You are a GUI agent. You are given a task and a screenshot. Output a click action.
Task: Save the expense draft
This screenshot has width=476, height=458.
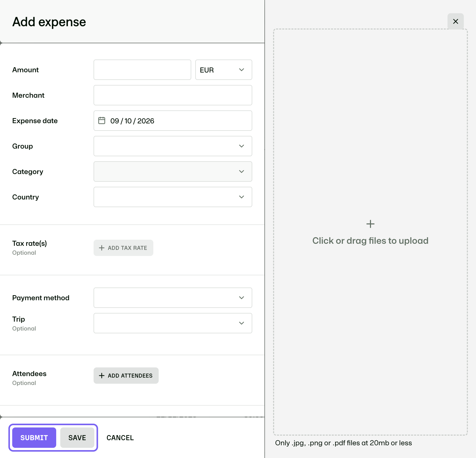pos(77,438)
